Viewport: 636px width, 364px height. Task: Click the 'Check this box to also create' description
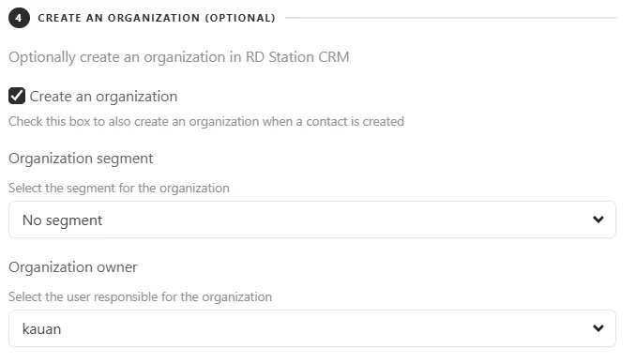pos(206,121)
